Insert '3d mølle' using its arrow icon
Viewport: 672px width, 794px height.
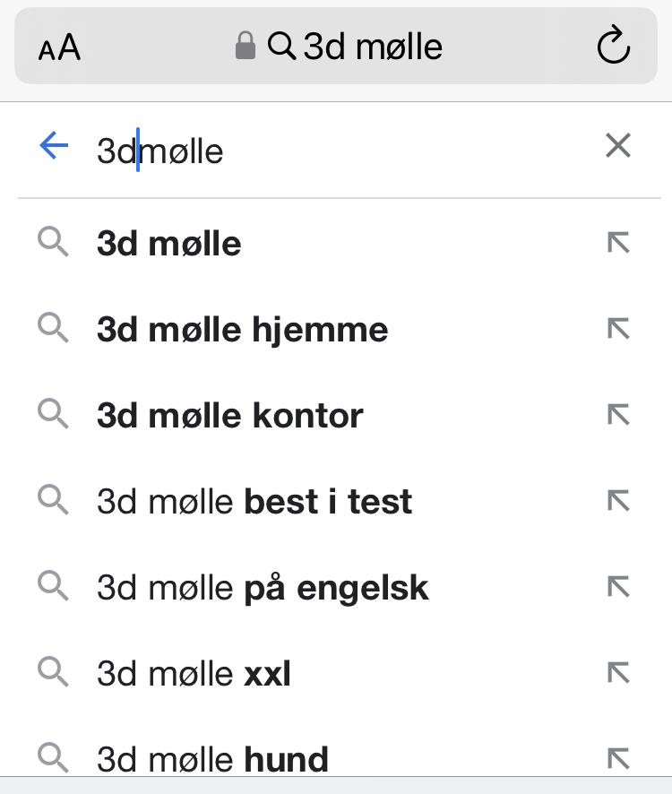[618, 243]
